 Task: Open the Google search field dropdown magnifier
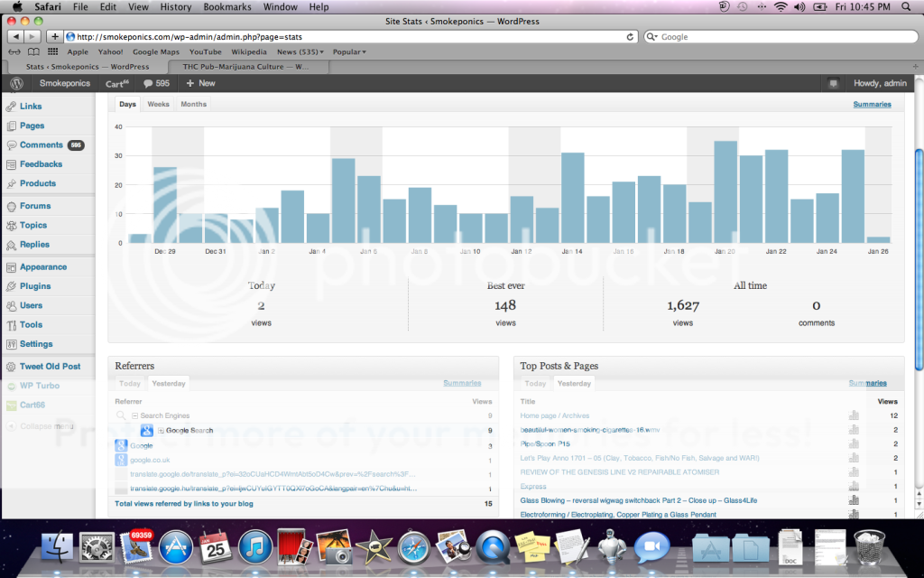pyautogui.click(x=651, y=36)
